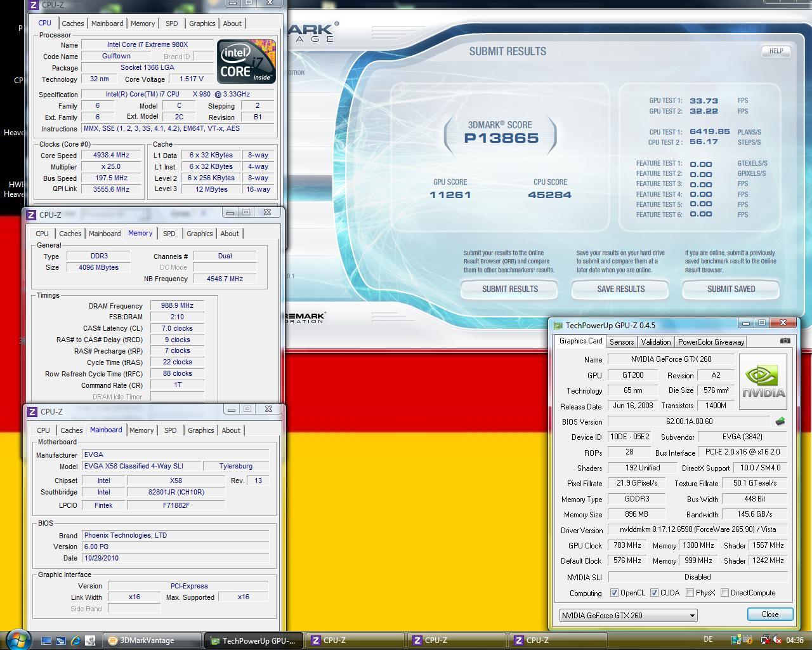Switch to Validation tab in GPU-Z
The height and width of the screenshot is (650, 812).
(x=656, y=342)
